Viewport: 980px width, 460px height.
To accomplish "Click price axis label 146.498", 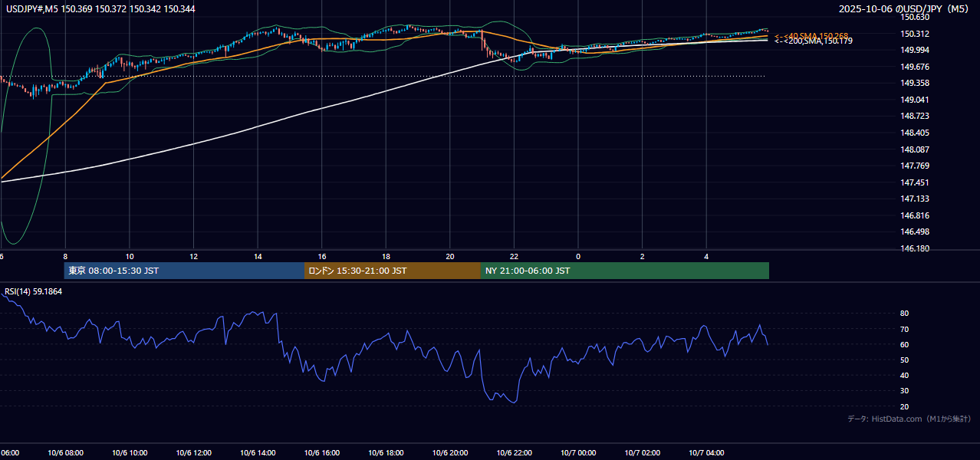I will tap(915, 232).
